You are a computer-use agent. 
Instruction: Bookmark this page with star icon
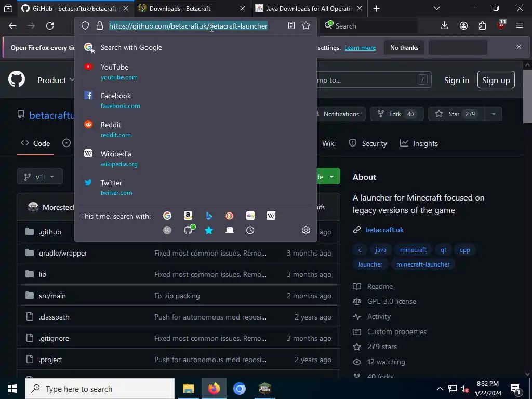click(x=306, y=26)
